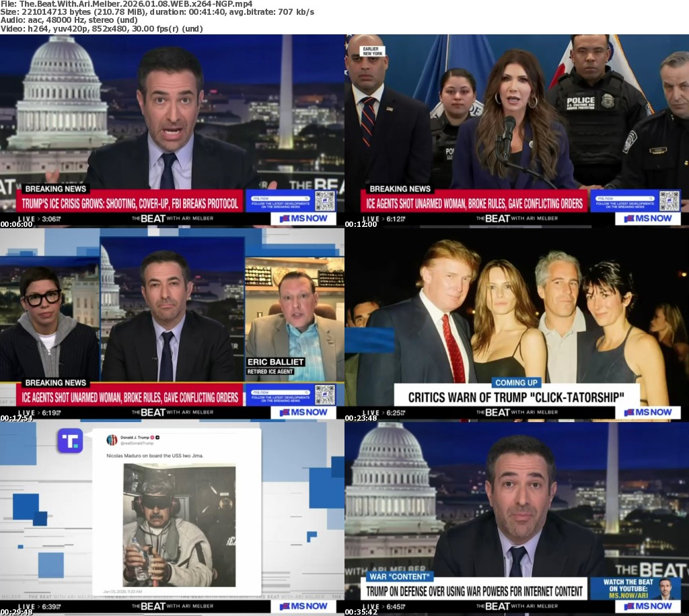Click the 'WAR "CONTENT"' label tag
689x616 pixels.
400,576
